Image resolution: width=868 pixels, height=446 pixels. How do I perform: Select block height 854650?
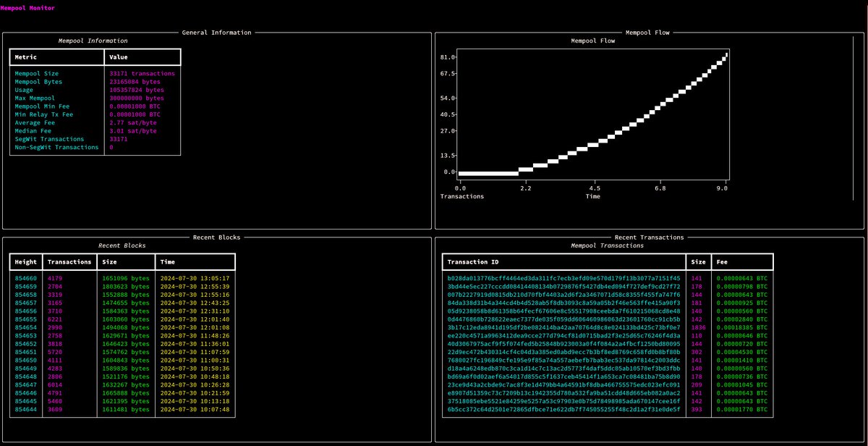coord(26,361)
